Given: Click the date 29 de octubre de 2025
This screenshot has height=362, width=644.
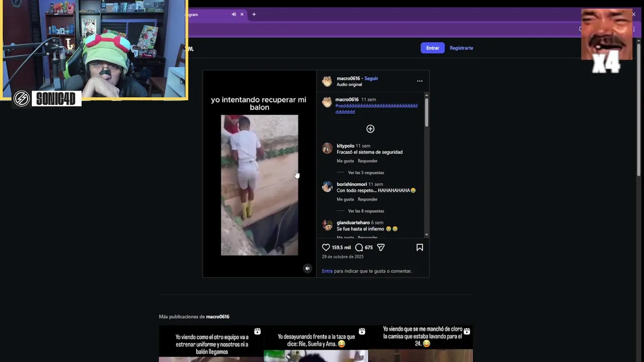Looking at the screenshot, I should pos(343,256).
